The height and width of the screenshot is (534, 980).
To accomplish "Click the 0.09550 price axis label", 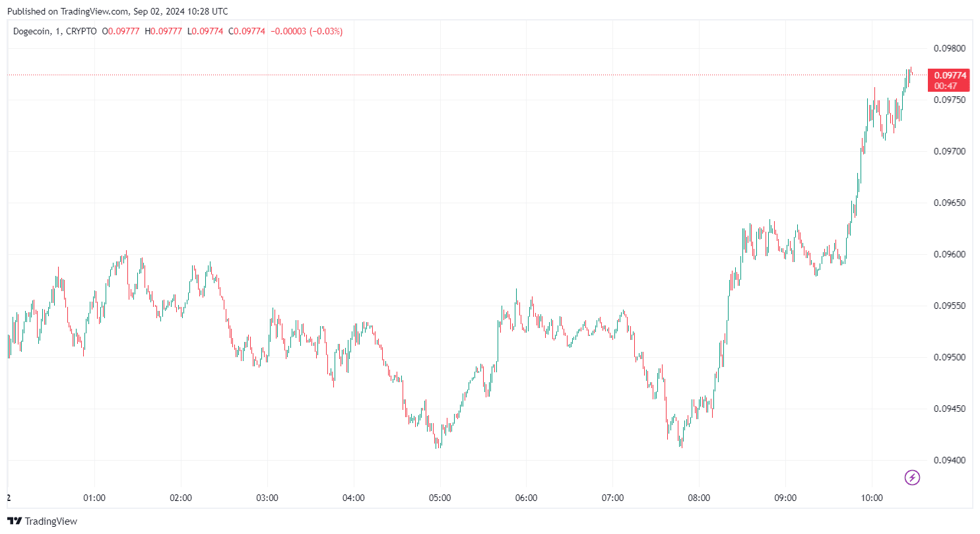I will tap(949, 306).
